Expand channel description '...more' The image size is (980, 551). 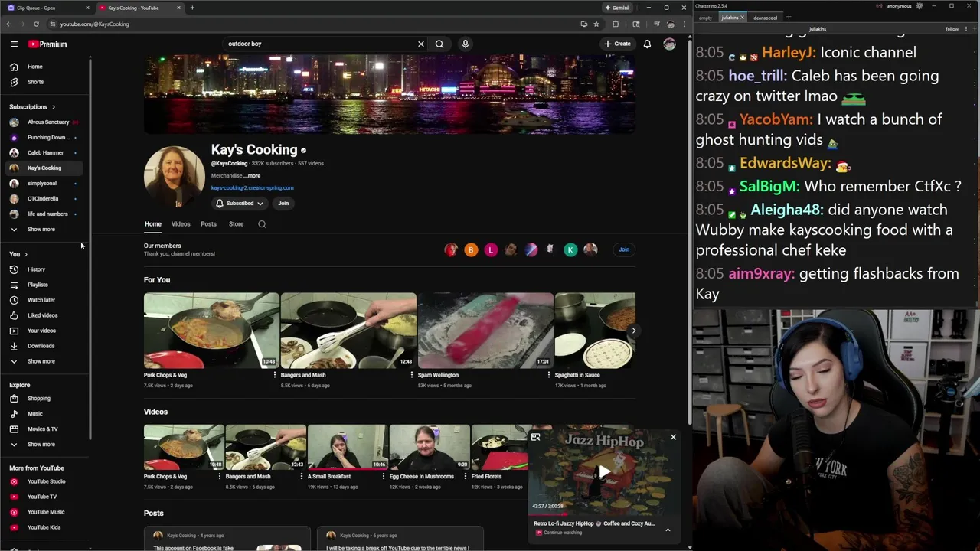(252, 176)
